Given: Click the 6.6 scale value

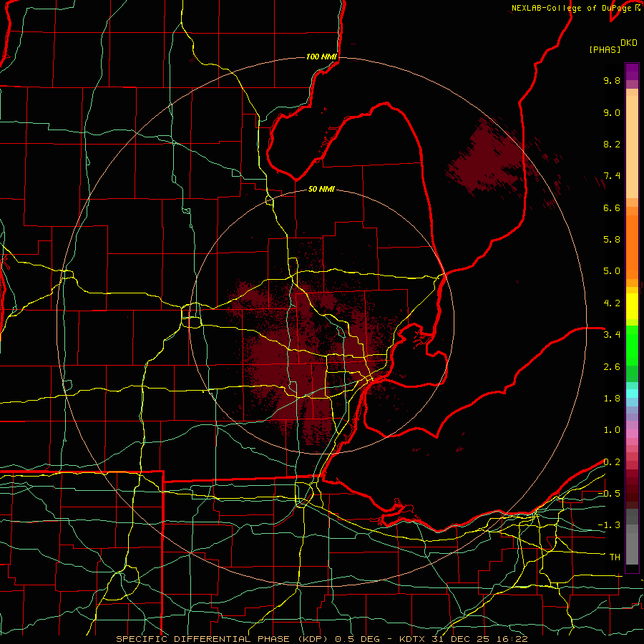Looking at the screenshot, I should pyautogui.click(x=612, y=208).
